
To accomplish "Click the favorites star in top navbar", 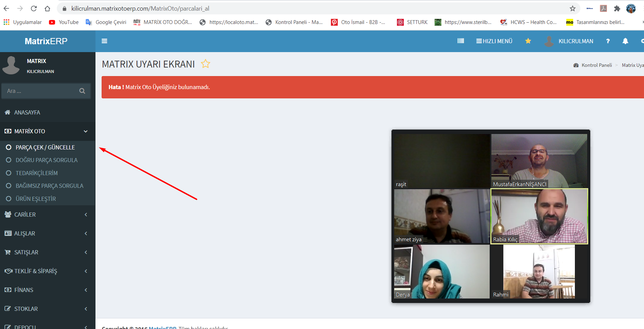I will 528,41.
